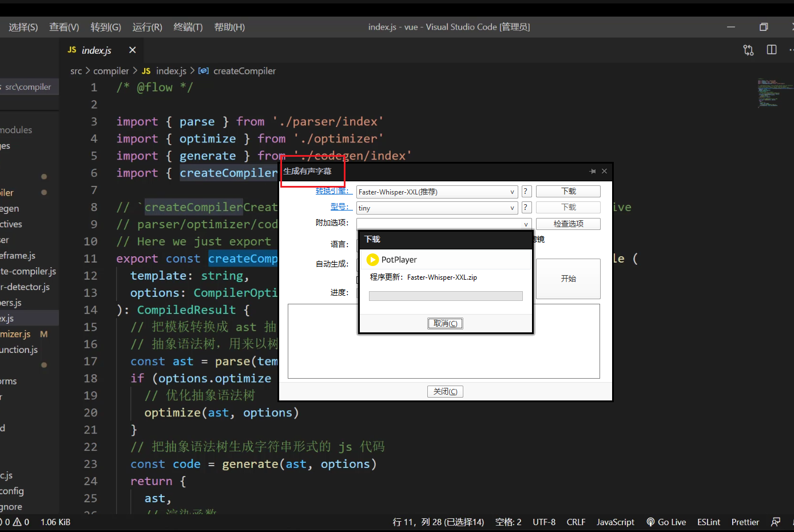794x532 pixels.
Task: Click ESLint in the status bar
Action: click(x=709, y=522)
